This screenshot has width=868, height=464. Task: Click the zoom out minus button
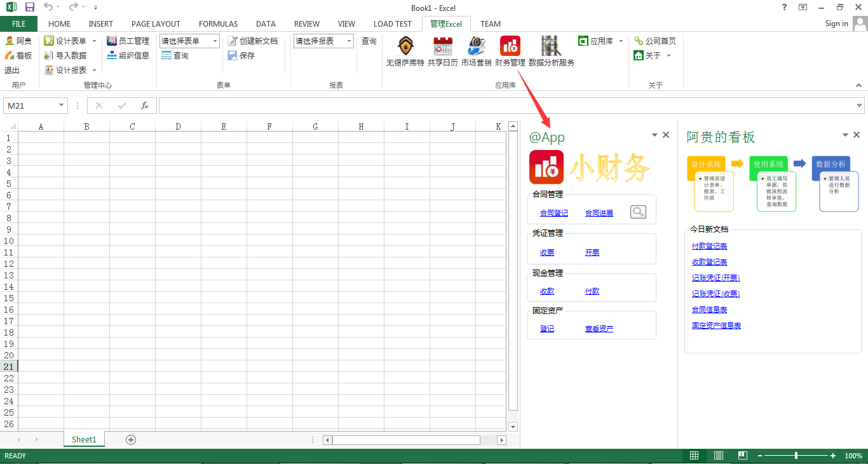pyautogui.click(x=759, y=456)
